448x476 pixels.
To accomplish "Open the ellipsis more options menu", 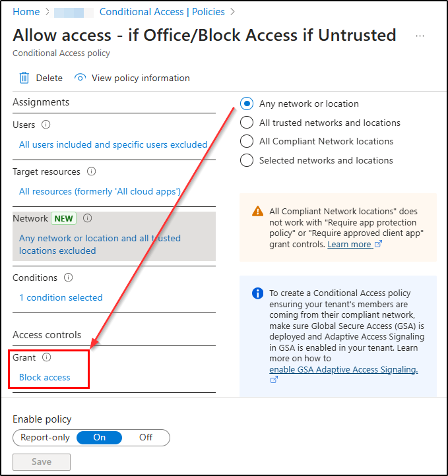I will pos(420,36).
